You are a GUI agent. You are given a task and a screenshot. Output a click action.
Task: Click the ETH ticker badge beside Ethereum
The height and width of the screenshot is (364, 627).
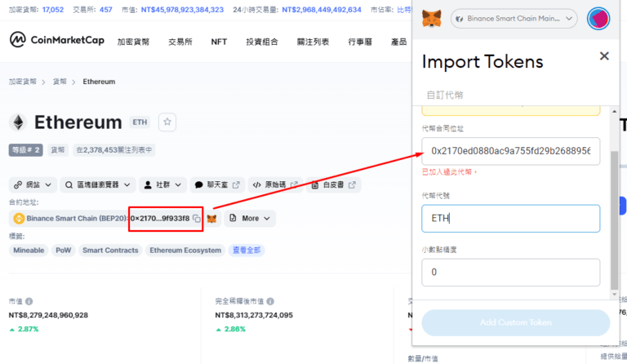(140, 122)
